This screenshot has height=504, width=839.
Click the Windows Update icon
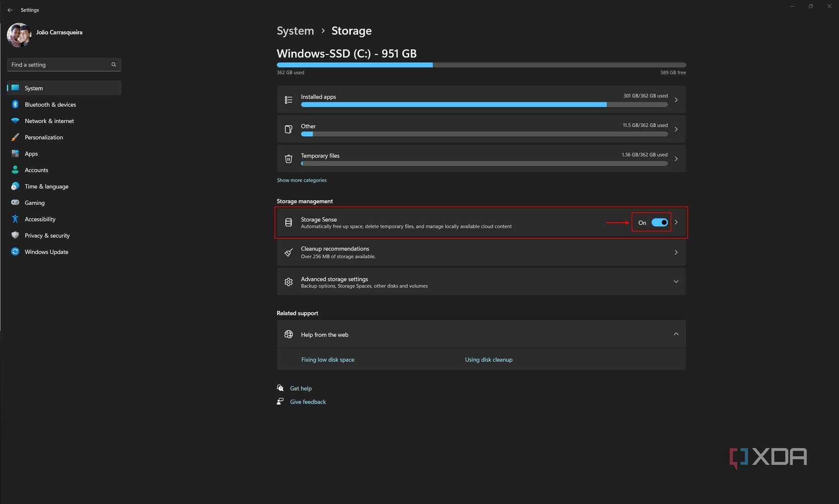tap(15, 251)
